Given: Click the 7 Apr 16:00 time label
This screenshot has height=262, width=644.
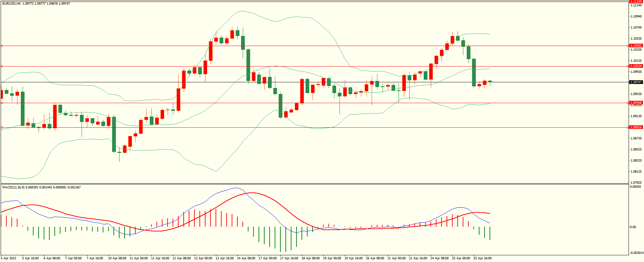Looking at the screenshot, I should 95,258.
